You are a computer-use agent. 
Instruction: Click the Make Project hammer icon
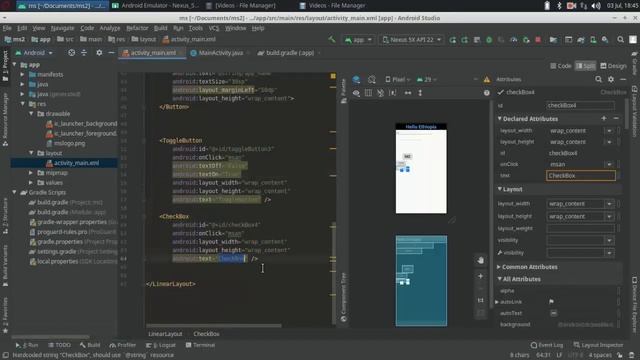tap(331, 40)
